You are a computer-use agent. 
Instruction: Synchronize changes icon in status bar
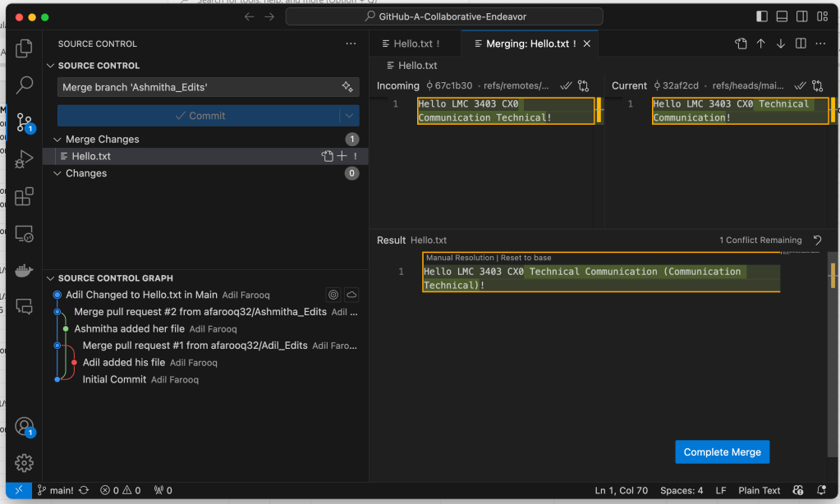tap(84, 490)
